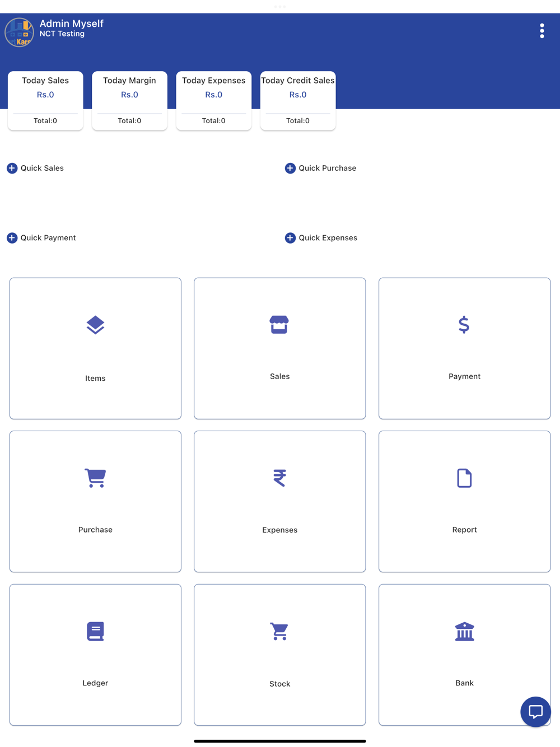Open the three-dot overflow menu
560x747 pixels.
point(542,31)
